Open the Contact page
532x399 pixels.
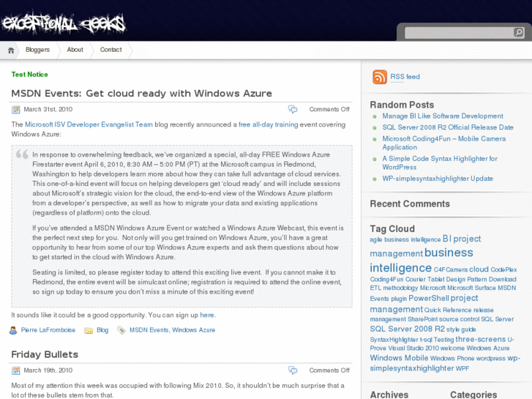(x=111, y=50)
